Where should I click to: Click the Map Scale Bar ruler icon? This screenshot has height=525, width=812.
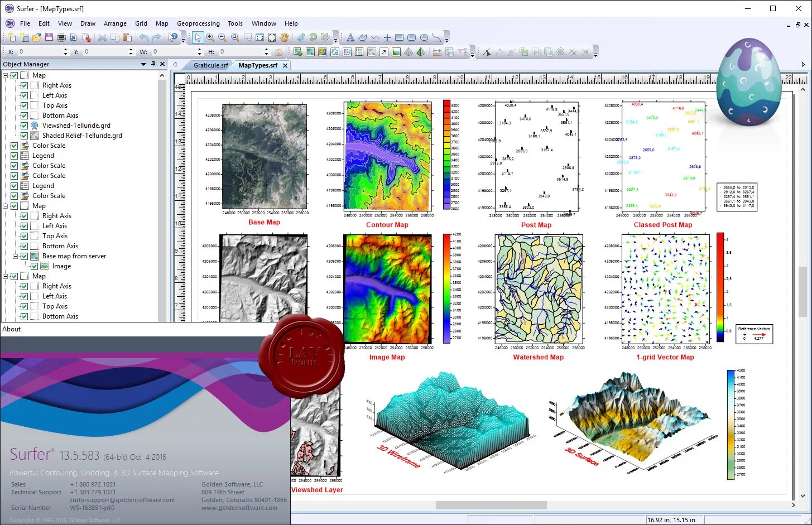[437, 52]
